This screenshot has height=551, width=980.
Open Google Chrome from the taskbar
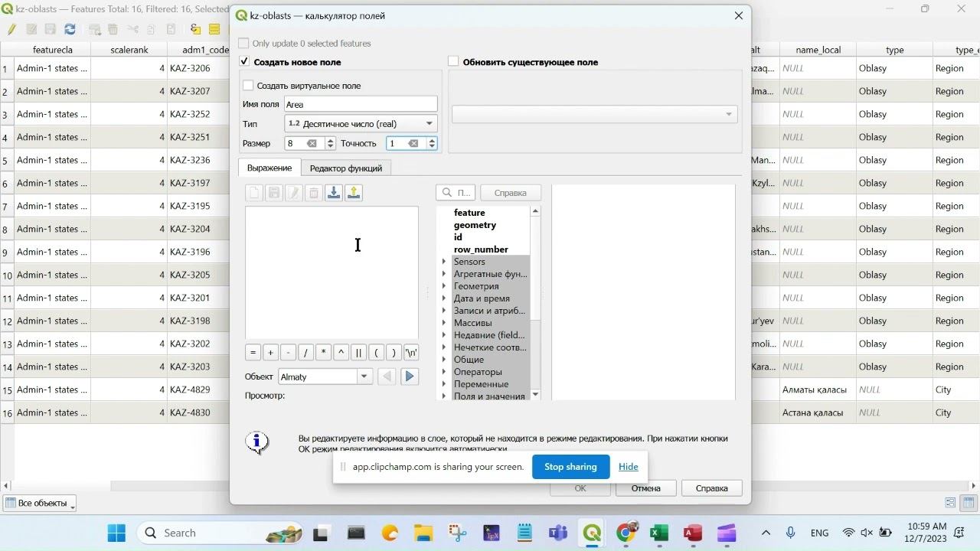(x=626, y=533)
